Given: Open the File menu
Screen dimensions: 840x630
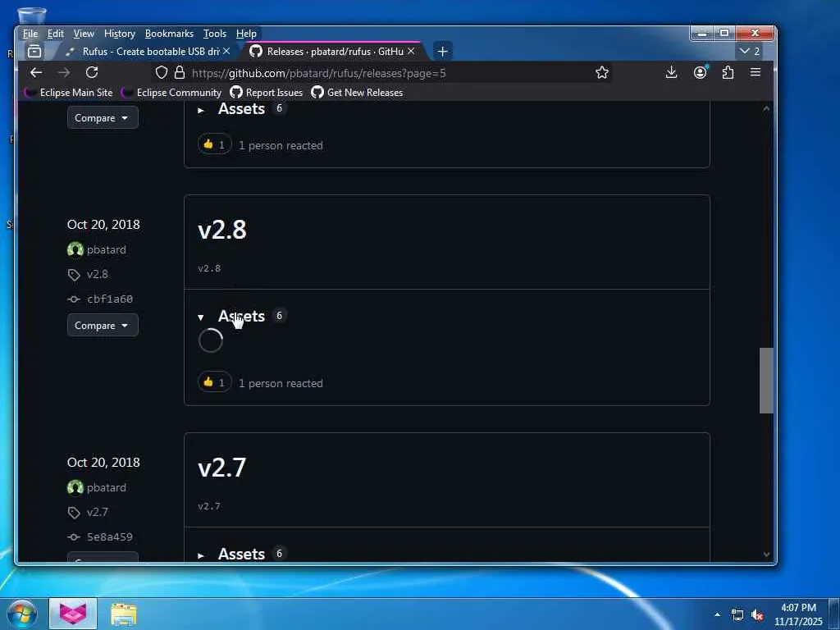Looking at the screenshot, I should 30,34.
